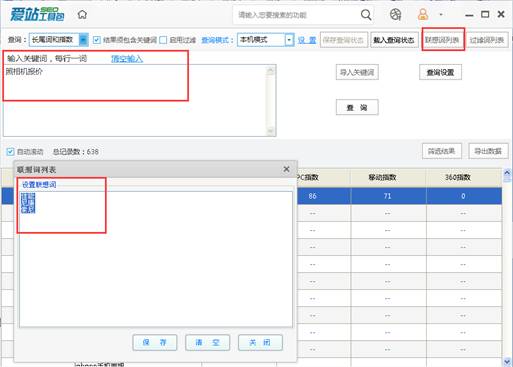The width and height of the screenshot is (513, 367).
Task: Click the results table scrollbar down arrow
Action: point(507,362)
